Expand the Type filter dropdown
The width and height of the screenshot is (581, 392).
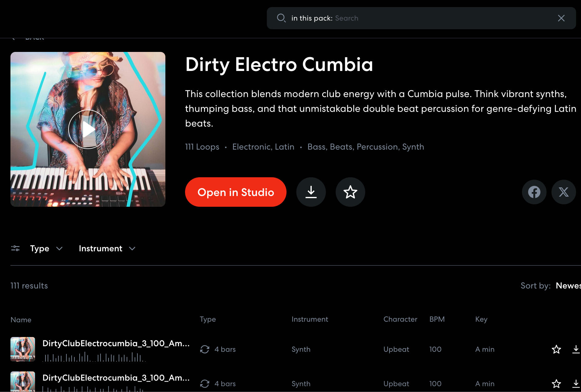(46, 248)
